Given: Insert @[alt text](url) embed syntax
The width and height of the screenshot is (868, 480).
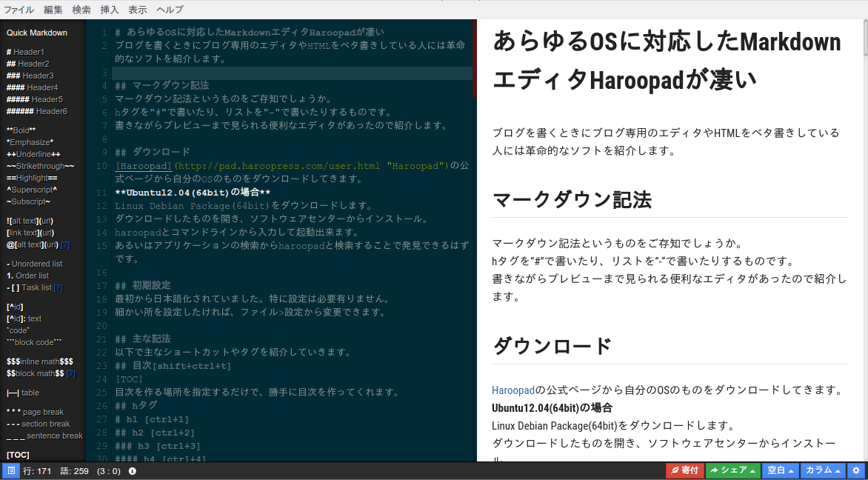Looking at the screenshot, I should coord(32,244).
